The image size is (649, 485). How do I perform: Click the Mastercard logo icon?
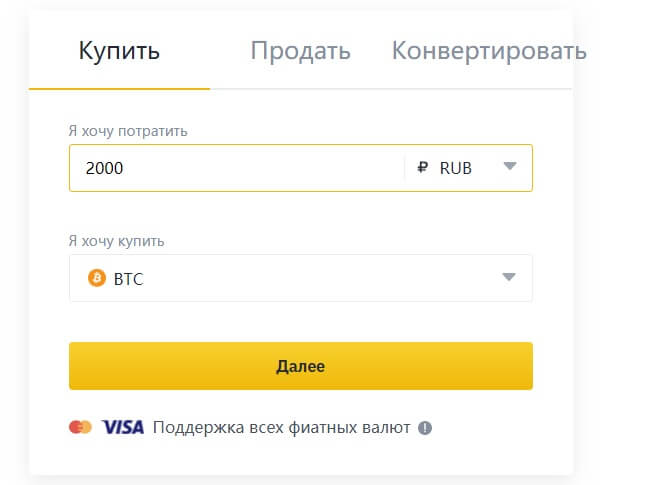(80, 427)
